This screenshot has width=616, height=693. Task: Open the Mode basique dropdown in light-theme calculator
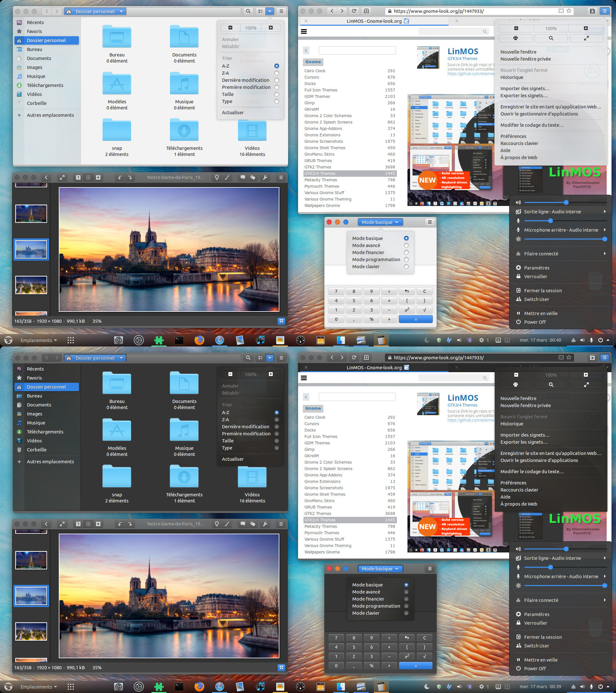coord(380,222)
